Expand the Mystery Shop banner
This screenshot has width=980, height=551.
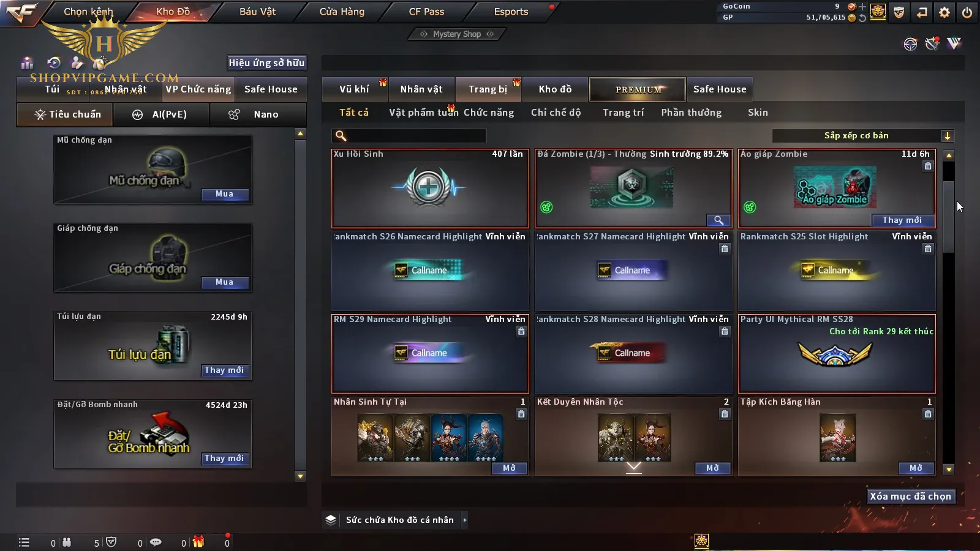(456, 34)
